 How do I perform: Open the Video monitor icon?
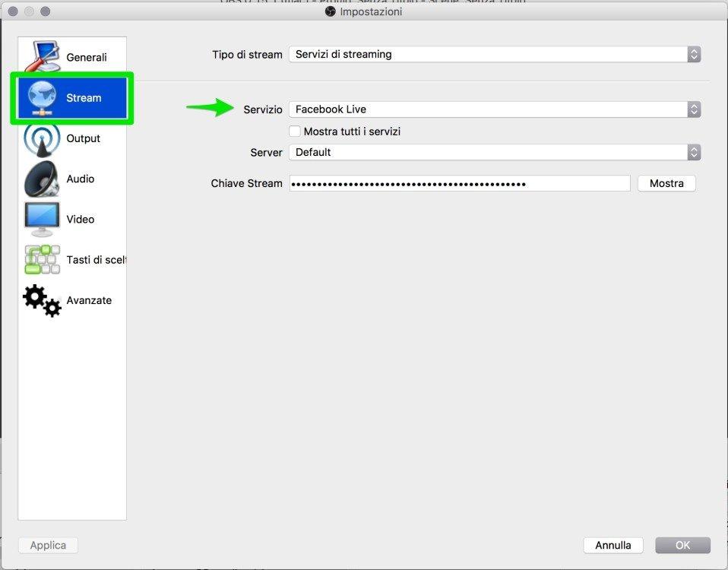(x=42, y=219)
